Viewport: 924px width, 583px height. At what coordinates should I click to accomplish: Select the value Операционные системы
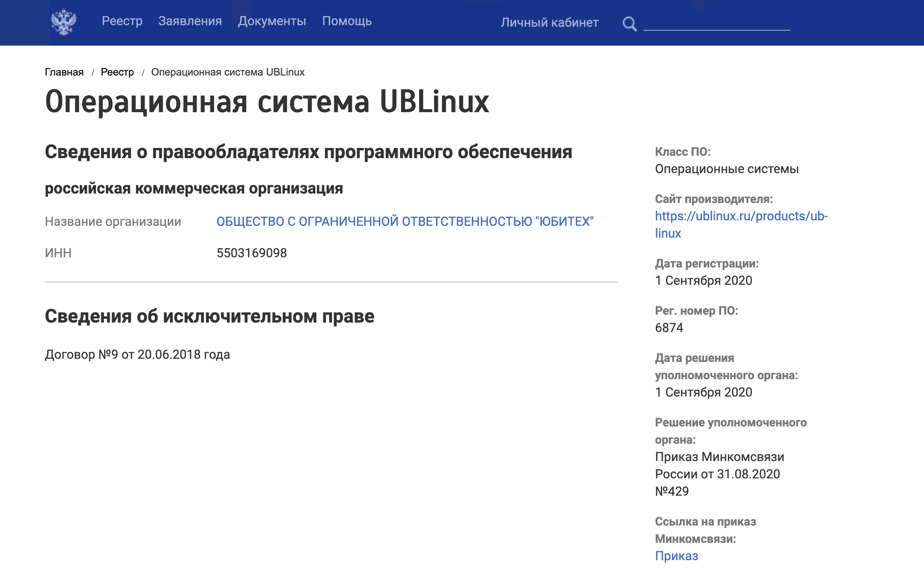pos(727,169)
